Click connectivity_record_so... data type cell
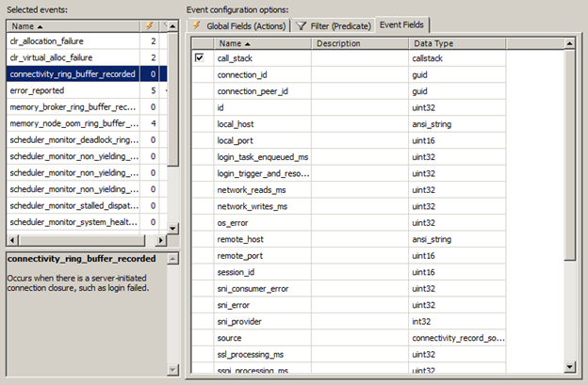The height and width of the screenshot is (385, 588). coord(457,338)
